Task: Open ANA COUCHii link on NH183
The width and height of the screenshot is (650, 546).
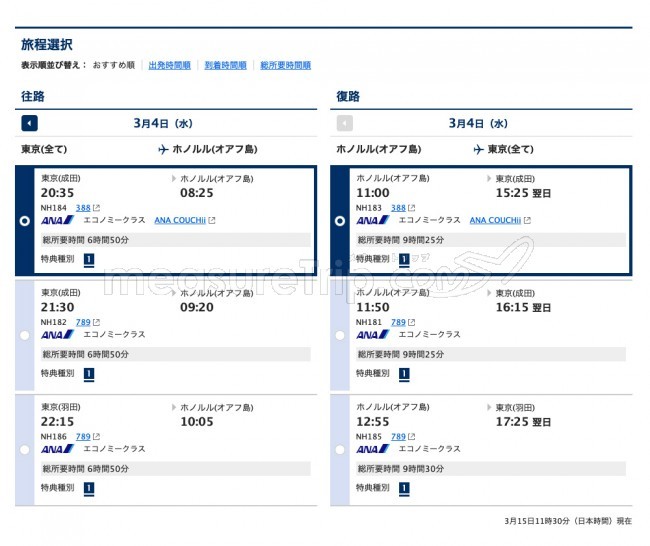Action: click(x=495, y=220)
